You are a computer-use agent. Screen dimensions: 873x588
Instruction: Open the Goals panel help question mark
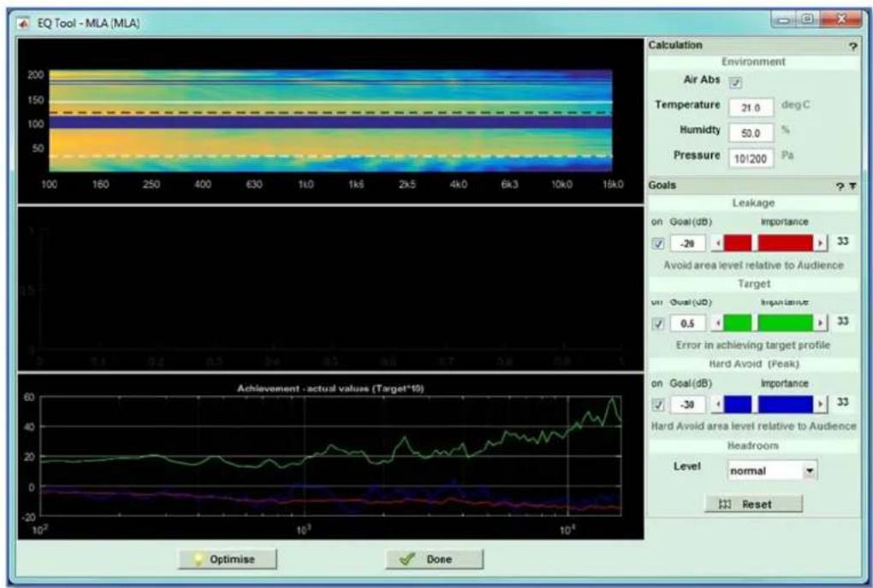[840, 187]
